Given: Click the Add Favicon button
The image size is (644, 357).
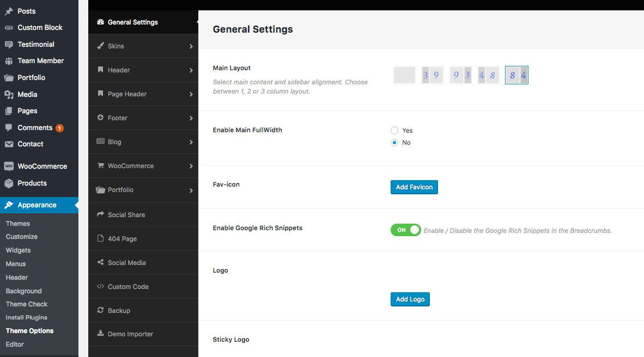Looking at the screenshot, I should pyautogui.click(x=414, y=187).
